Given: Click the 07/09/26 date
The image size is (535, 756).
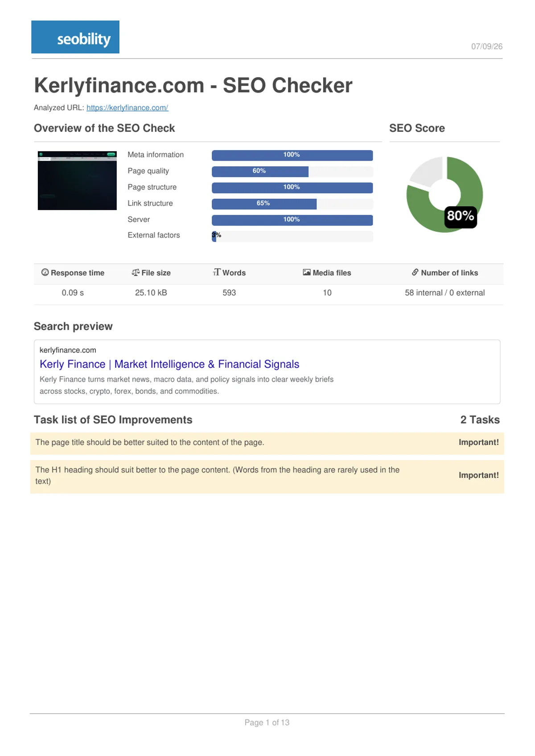Looking at the screenshot, I should point(487,46).
